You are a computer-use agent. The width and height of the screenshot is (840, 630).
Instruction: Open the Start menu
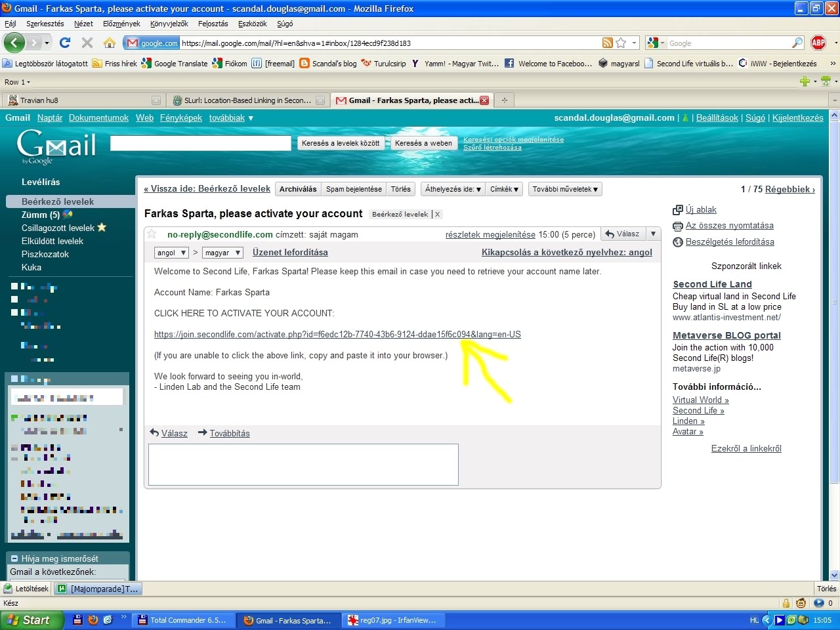coord(32,620)
